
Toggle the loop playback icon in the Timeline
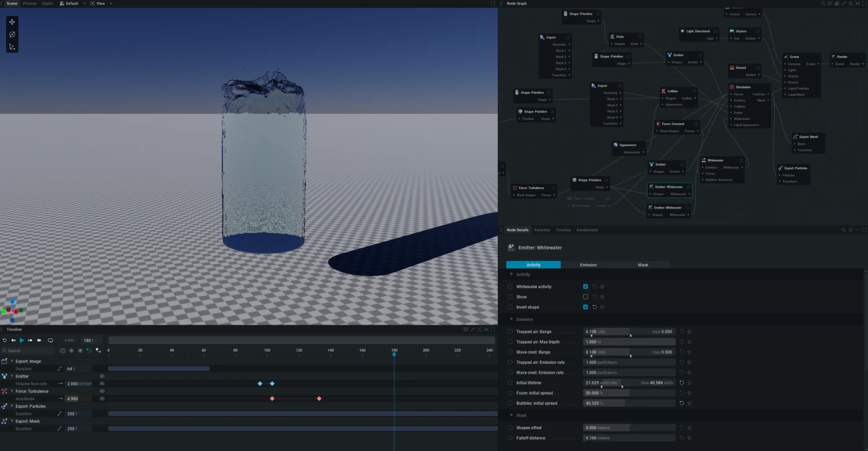point(50,341)
